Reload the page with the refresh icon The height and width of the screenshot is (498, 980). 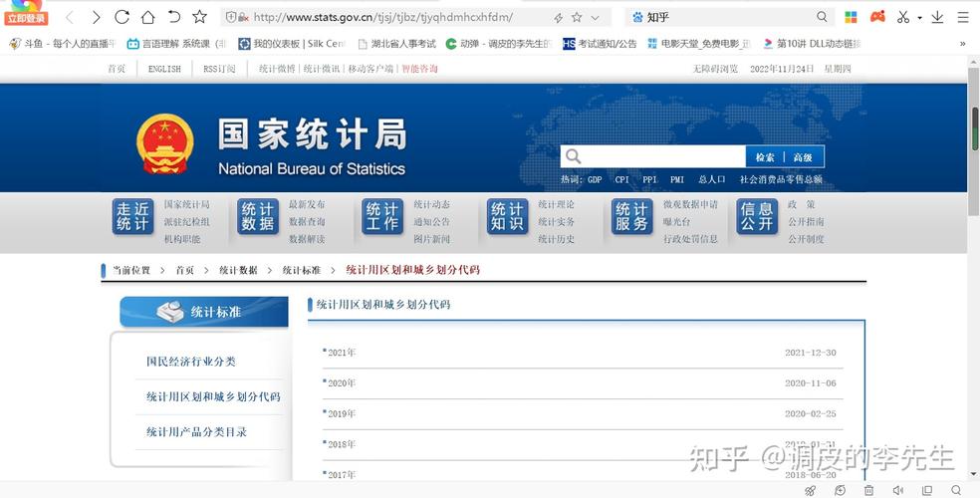click(122, 17)
